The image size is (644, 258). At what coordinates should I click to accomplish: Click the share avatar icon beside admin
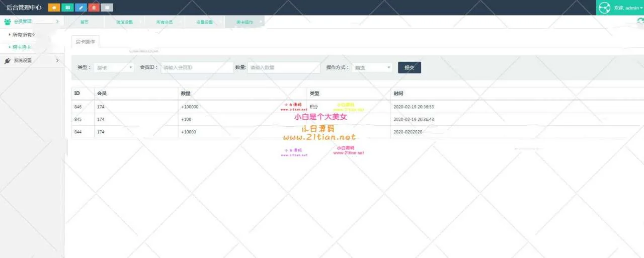pos(604,8)
